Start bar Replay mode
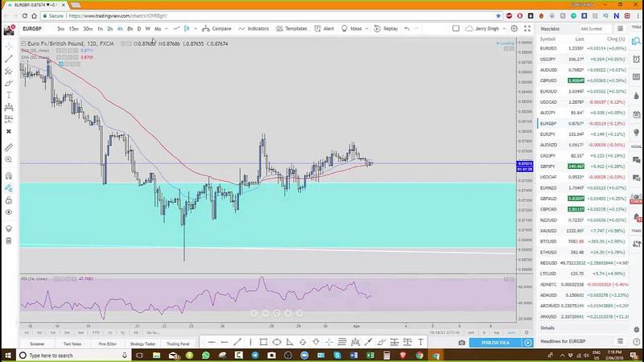644x362 pixels. (x=386, y=29)
